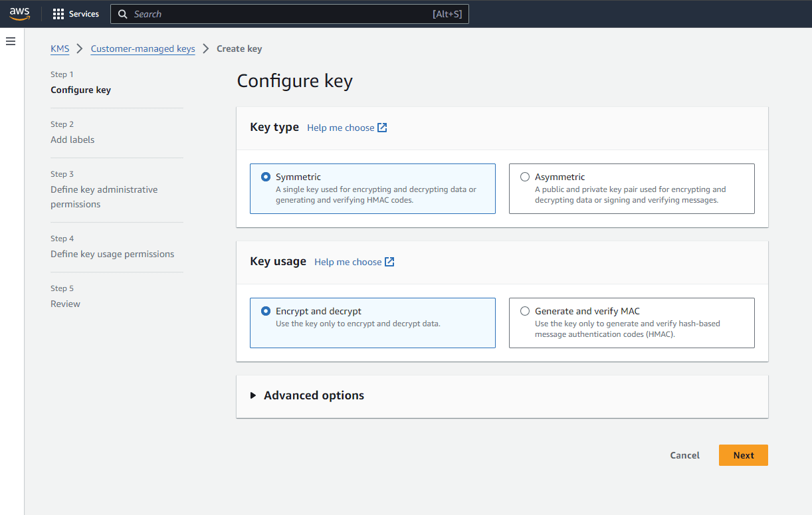Go to KMS breadcrumb

(x=60, y=49)
